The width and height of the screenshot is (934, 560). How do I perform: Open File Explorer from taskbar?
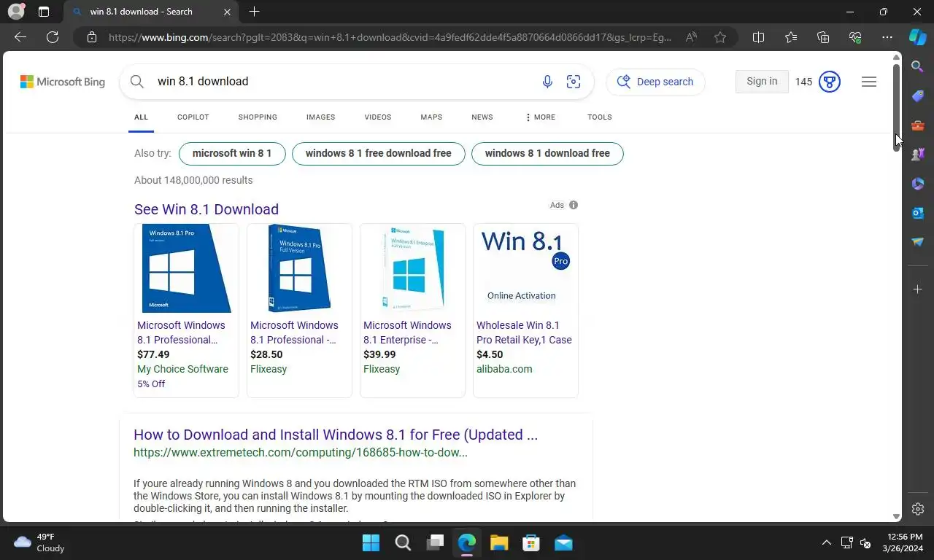coord(499,542)
